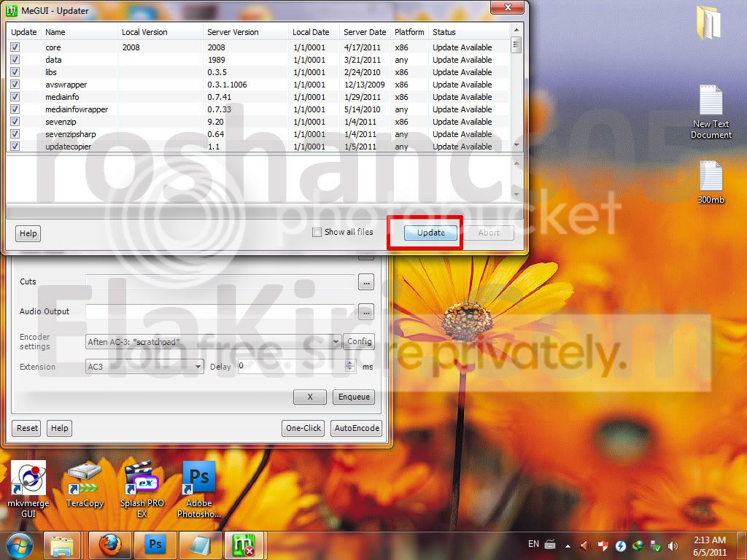Open mkvmerge GUI desktop shortcut
Image resolution: width=747 pixels, height=560 pixels.
(28, 488)
